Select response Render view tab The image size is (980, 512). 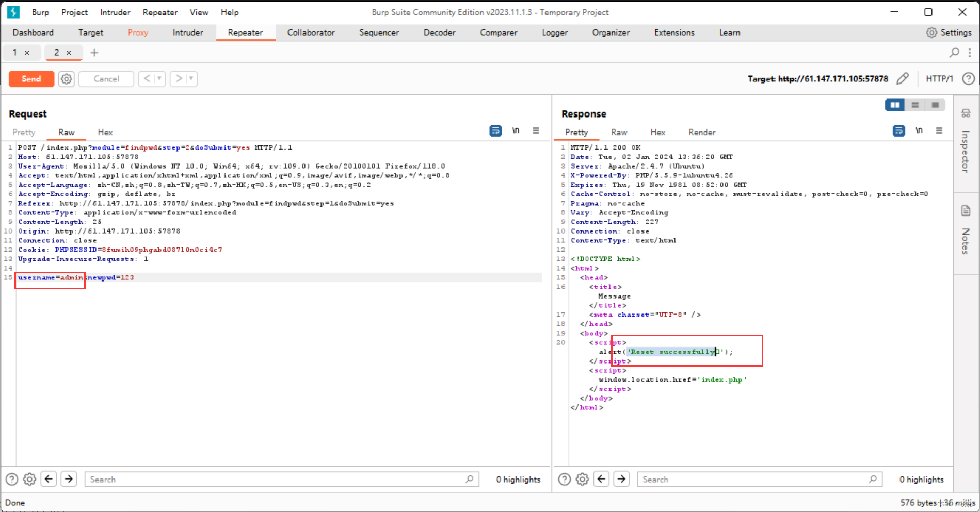pos(702,133)
